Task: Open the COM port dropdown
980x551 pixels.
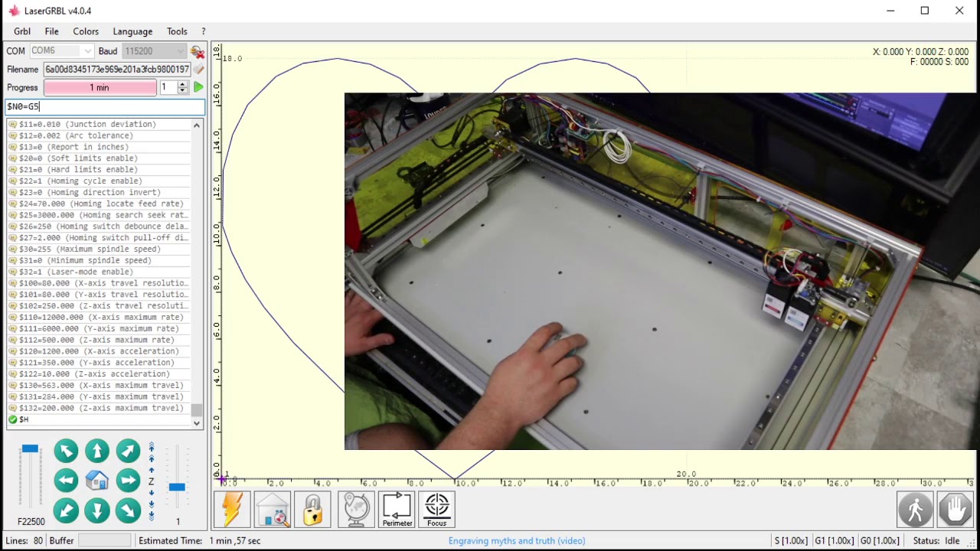Action: [x=61, y=51]
